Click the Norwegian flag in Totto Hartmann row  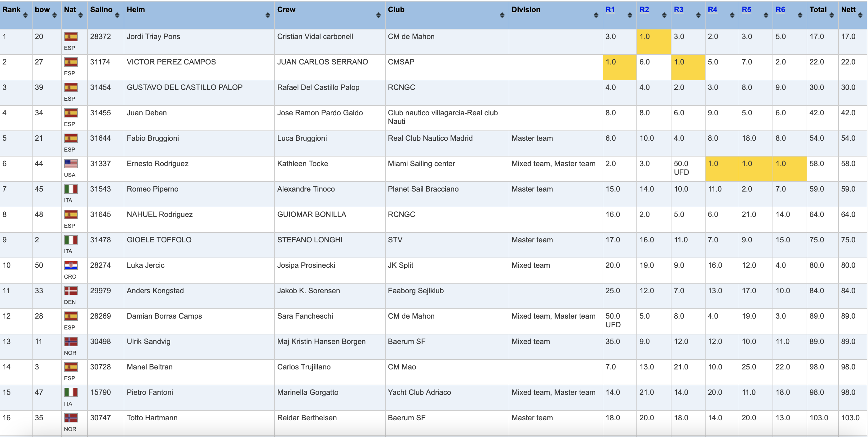point(71,418)
